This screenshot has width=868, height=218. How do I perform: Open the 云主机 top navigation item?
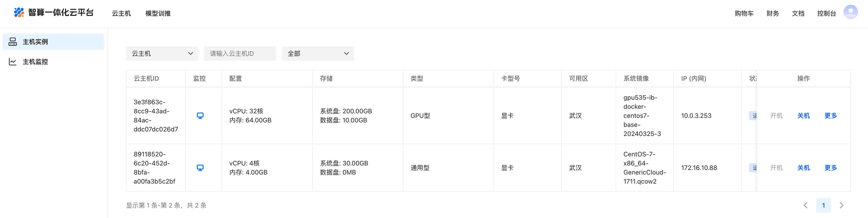pos(121,13)
